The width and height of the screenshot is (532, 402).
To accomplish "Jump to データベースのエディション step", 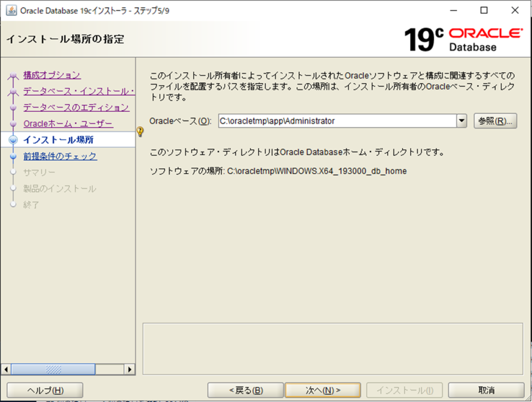I will click(76, 108).
